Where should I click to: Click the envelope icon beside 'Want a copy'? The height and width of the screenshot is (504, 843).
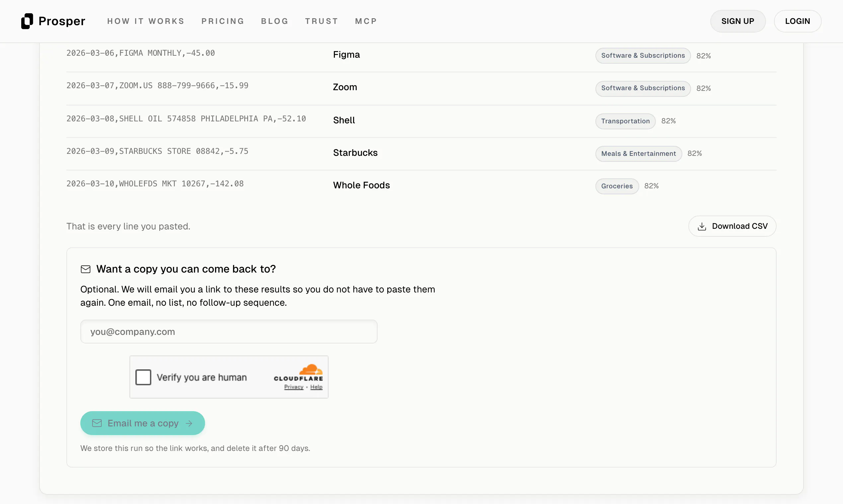(86, 269)
